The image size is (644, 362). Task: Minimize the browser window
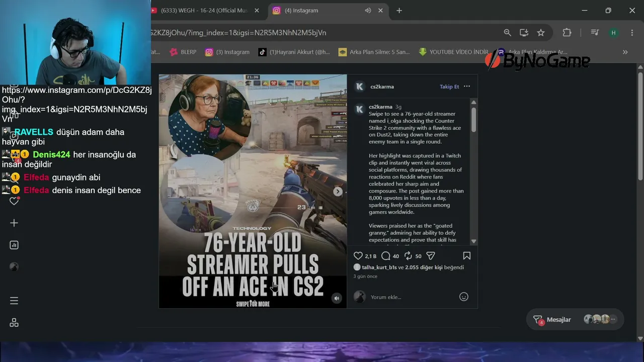(x=585, y=10)
